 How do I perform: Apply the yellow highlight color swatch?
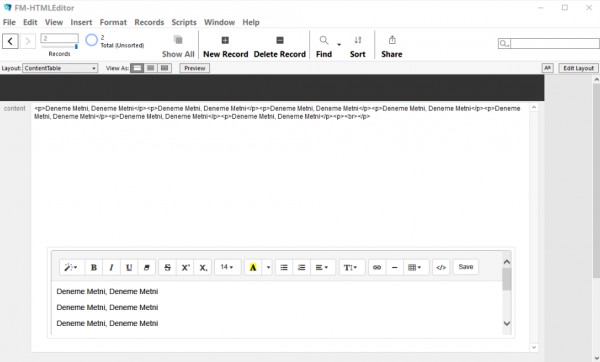(253, 267)
